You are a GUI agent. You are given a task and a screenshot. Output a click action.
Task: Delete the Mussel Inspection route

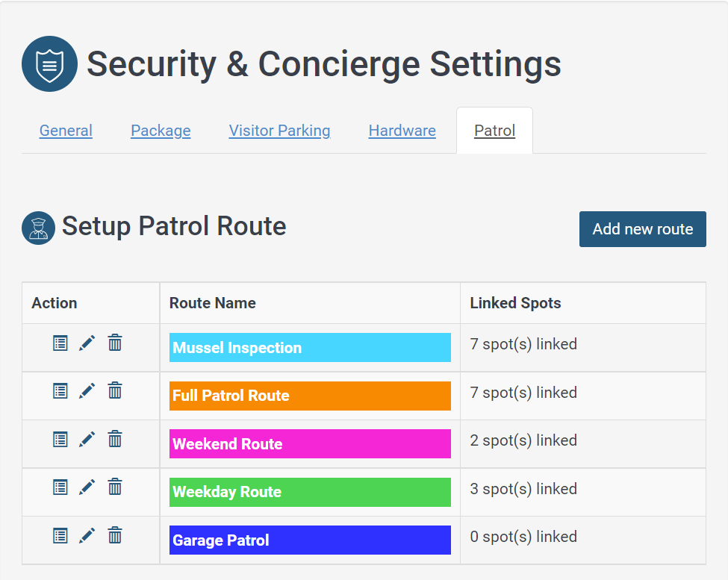click(115, 343)
